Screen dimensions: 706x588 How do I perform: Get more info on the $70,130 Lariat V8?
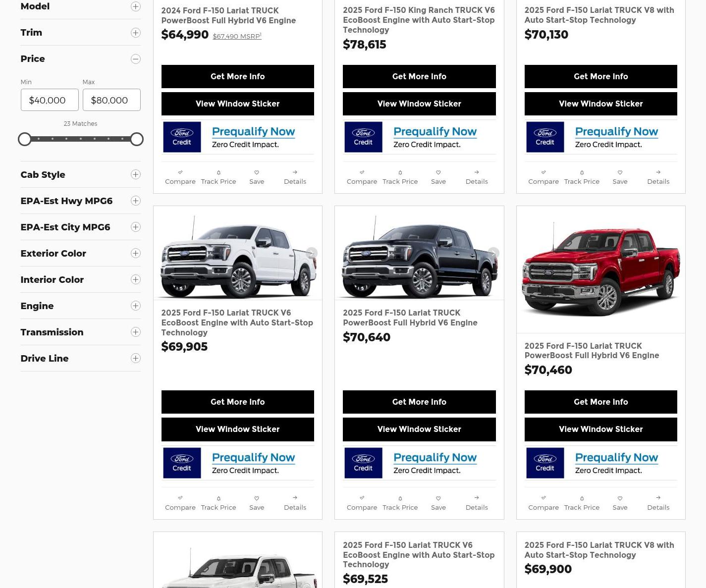tap(601, 76)
